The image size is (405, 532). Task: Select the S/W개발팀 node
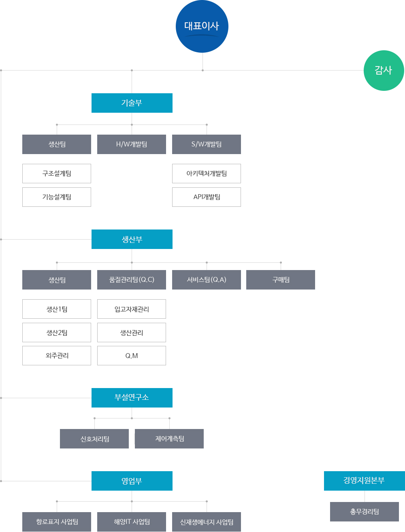click(207, 144)
